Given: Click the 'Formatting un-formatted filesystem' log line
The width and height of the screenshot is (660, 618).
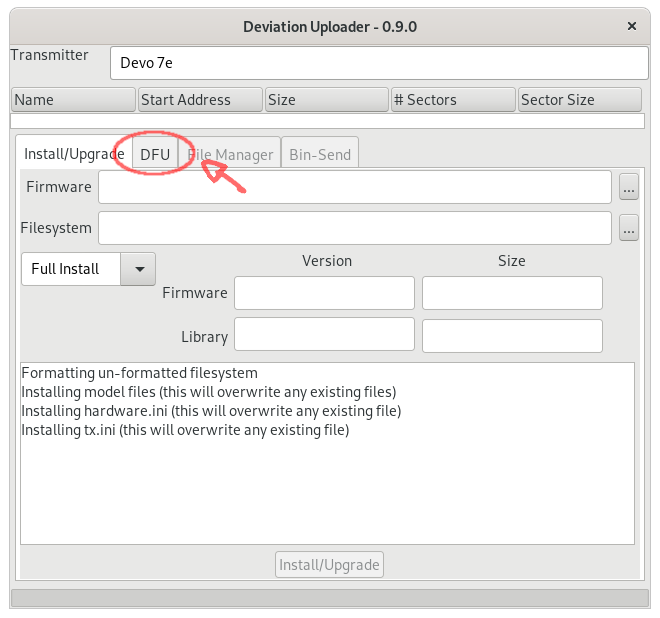Looking at the screenshot, I should (x=139, y=373).
